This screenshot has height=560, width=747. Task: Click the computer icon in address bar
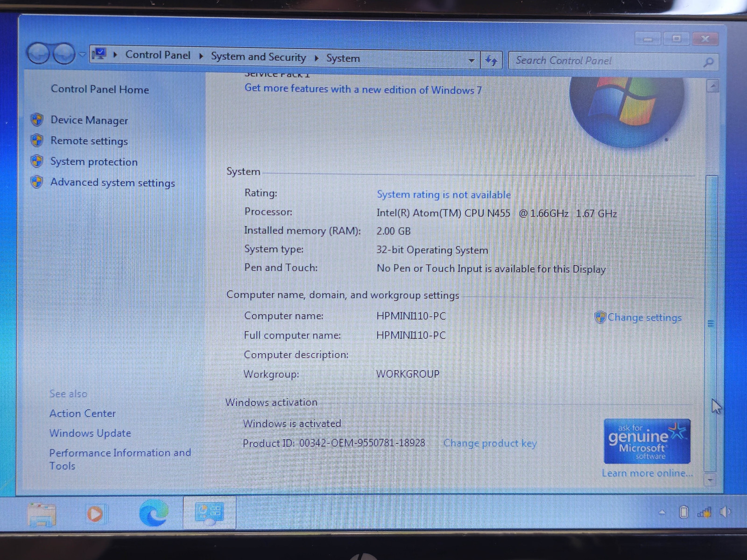99,55
